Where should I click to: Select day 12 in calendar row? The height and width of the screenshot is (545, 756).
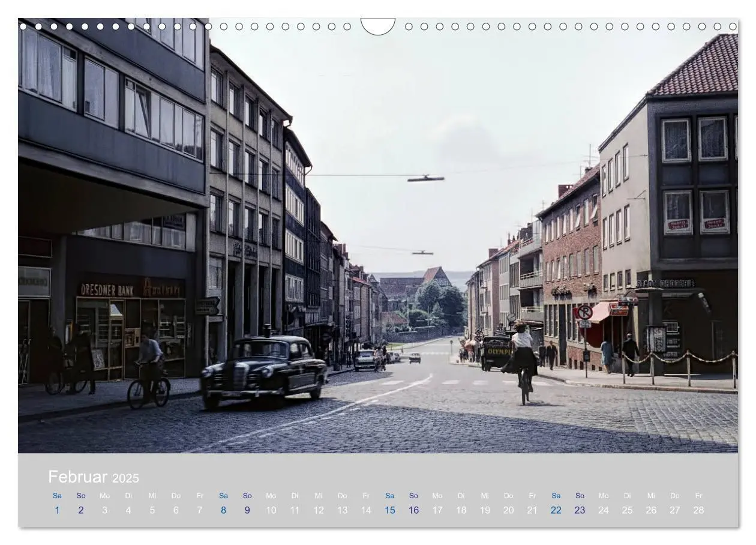tap(319, 510)
